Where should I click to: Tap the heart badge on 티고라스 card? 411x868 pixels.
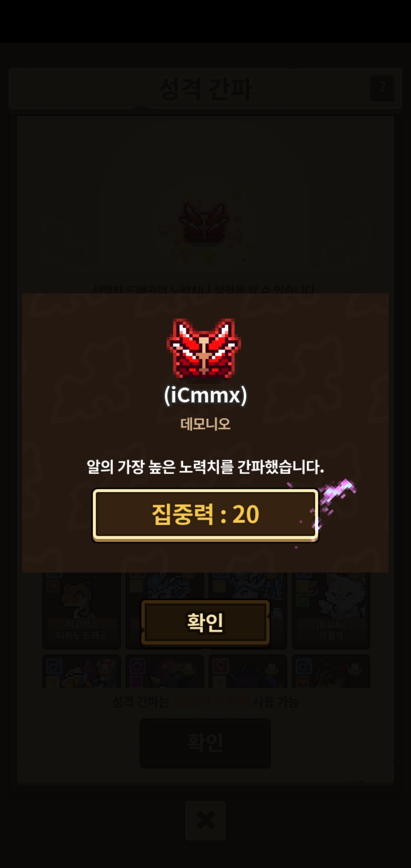[53, 586]
